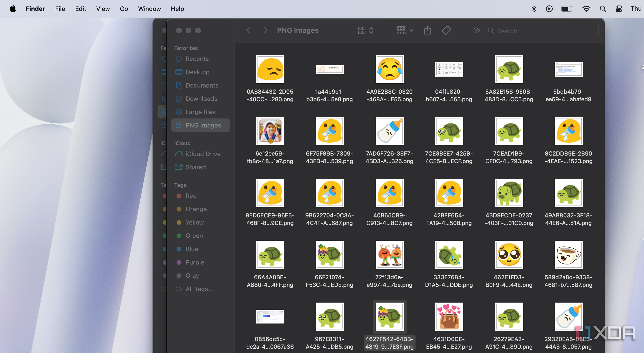Click the Search field
This screenshot has width=644, height=353.
pos(541,31)
